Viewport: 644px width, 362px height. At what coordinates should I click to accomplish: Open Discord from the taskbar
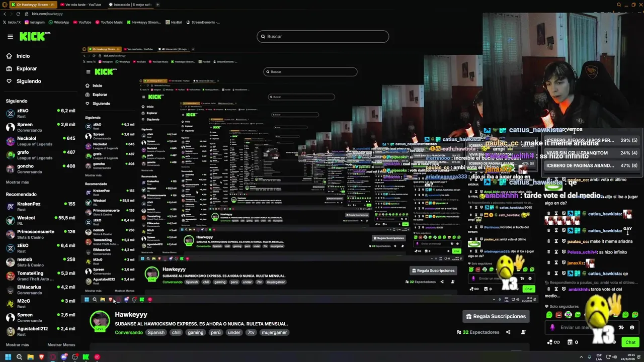64,357
